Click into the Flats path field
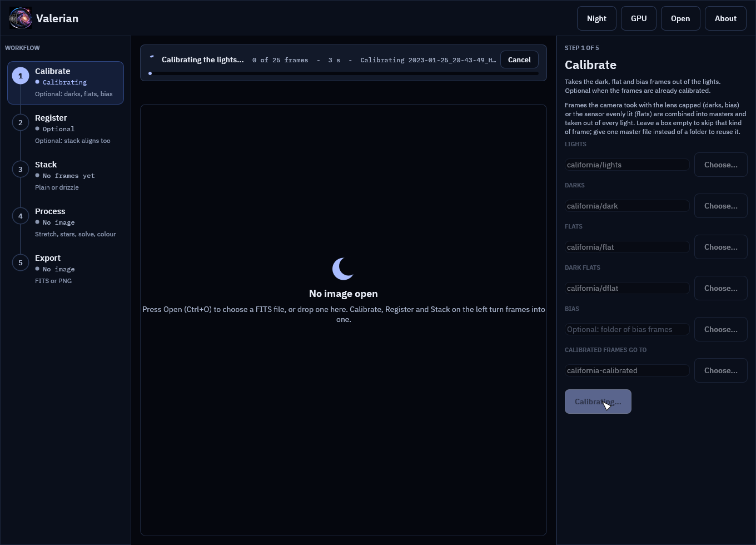756x545 pixels. 627,247
